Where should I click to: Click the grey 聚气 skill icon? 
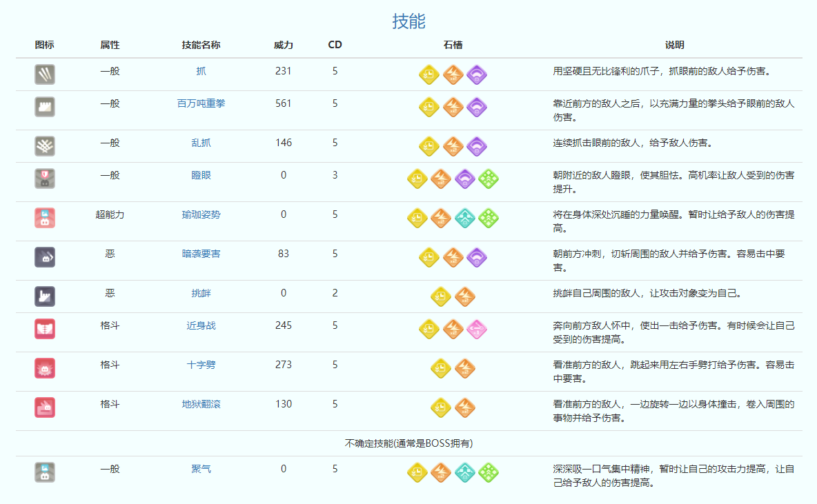click(x=45, y=472)
